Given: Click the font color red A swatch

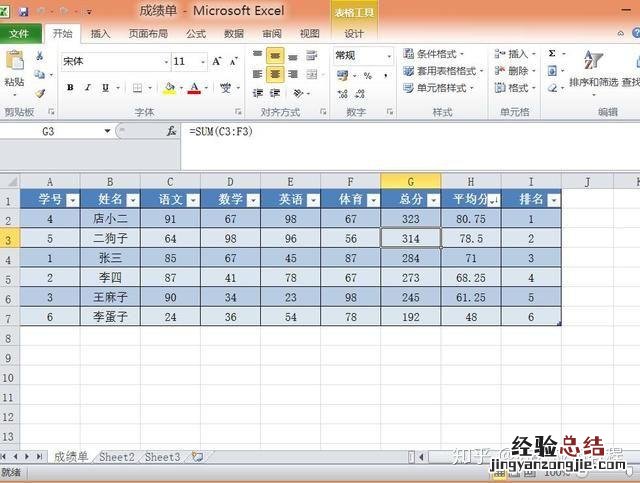Looking at the screenshot, I should (193, 88).
